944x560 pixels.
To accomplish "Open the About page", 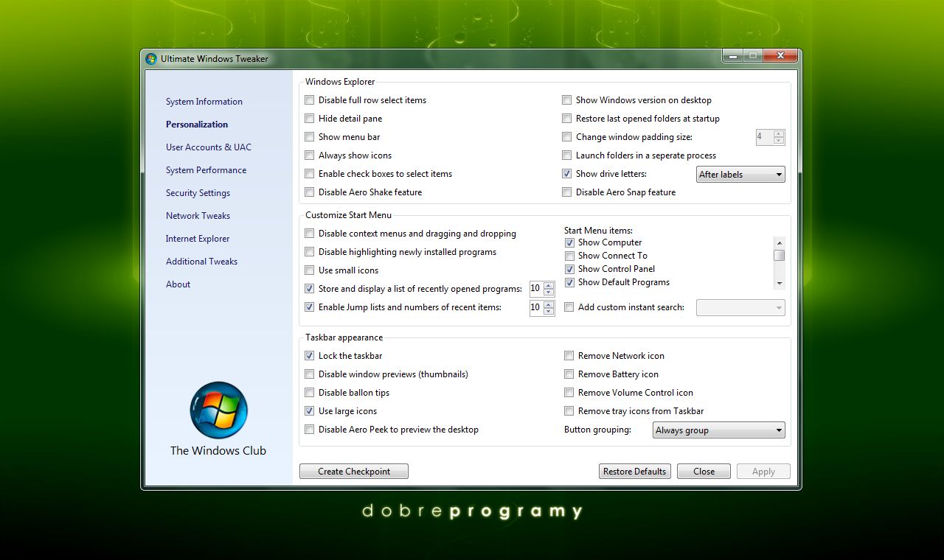I will point(178,284).
